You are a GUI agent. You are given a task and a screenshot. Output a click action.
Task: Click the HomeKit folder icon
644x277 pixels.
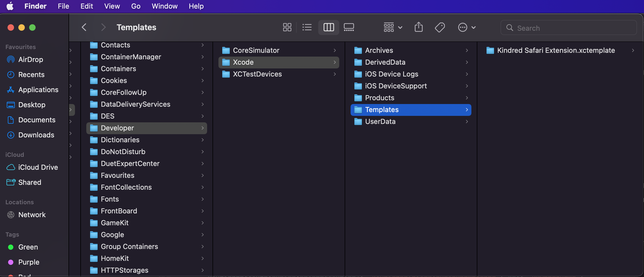point(94,258)
